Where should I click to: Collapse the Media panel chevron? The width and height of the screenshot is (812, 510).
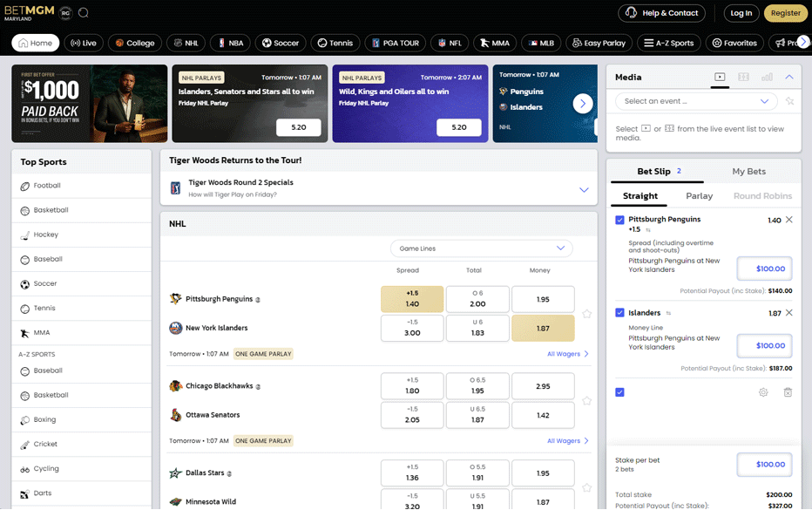point(789,77)
